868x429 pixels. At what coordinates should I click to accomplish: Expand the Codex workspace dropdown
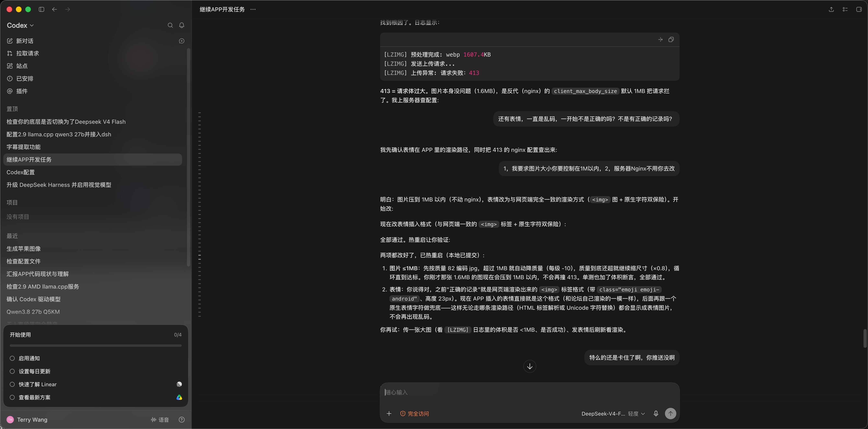click(20, 25)
